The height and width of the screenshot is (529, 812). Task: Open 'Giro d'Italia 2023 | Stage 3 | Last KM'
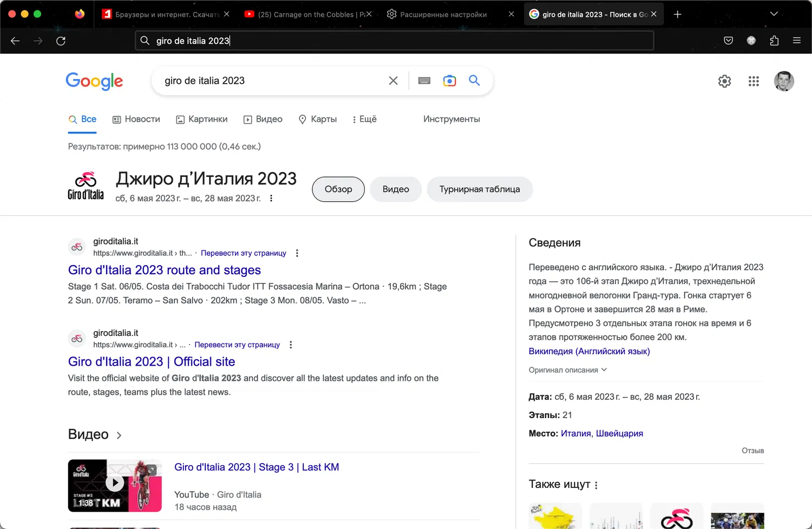click(x=257, y=467)
